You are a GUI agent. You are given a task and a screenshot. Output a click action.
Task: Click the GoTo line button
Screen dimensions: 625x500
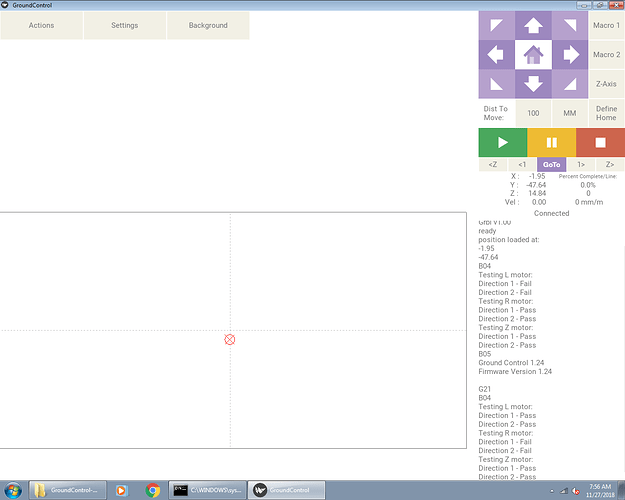[552, 165]
